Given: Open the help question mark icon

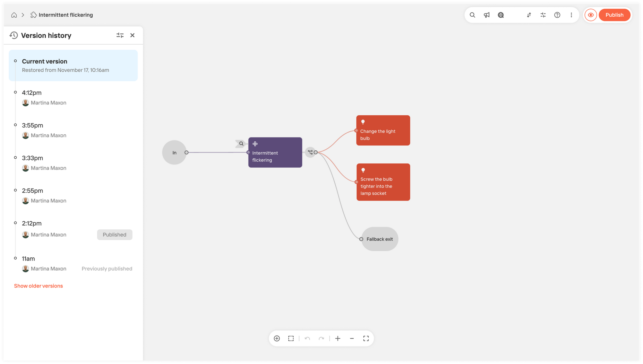Looking at the screenshot, I should [x=557, y=15].
